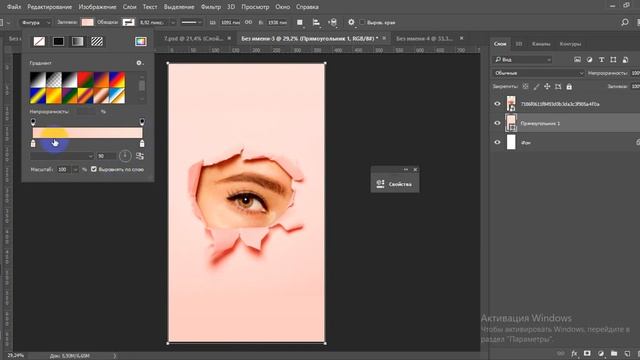Filter layers by smart objects icon

click(625, 60)
